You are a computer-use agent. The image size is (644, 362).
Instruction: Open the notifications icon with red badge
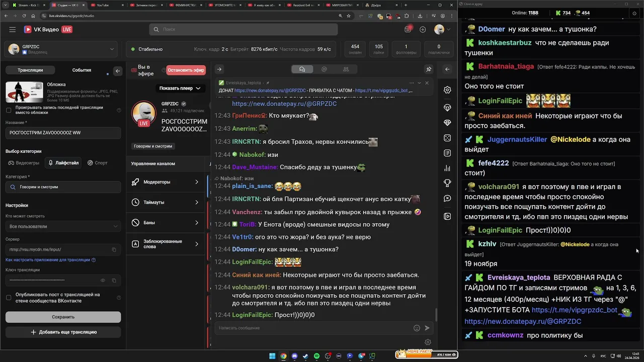coord(408,29)
